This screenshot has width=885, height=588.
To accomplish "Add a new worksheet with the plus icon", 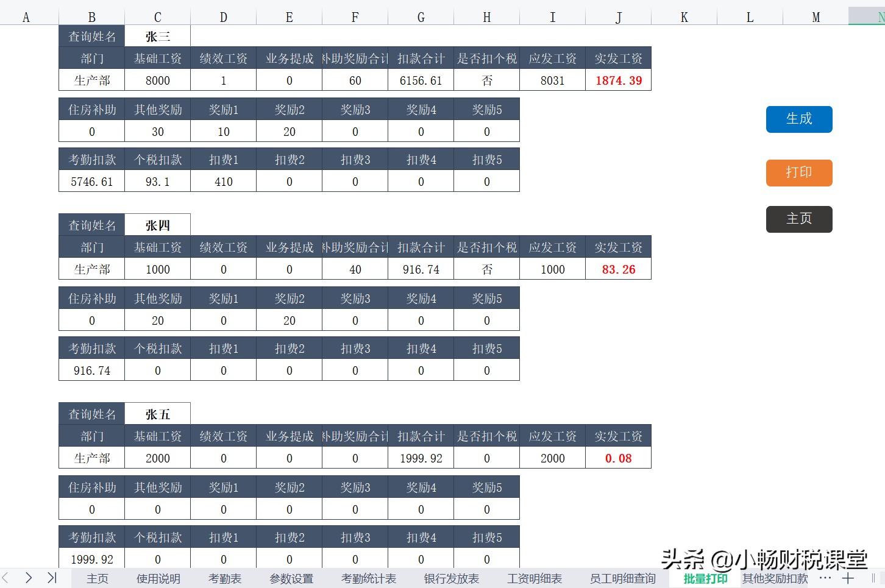I will click(848, 578).
